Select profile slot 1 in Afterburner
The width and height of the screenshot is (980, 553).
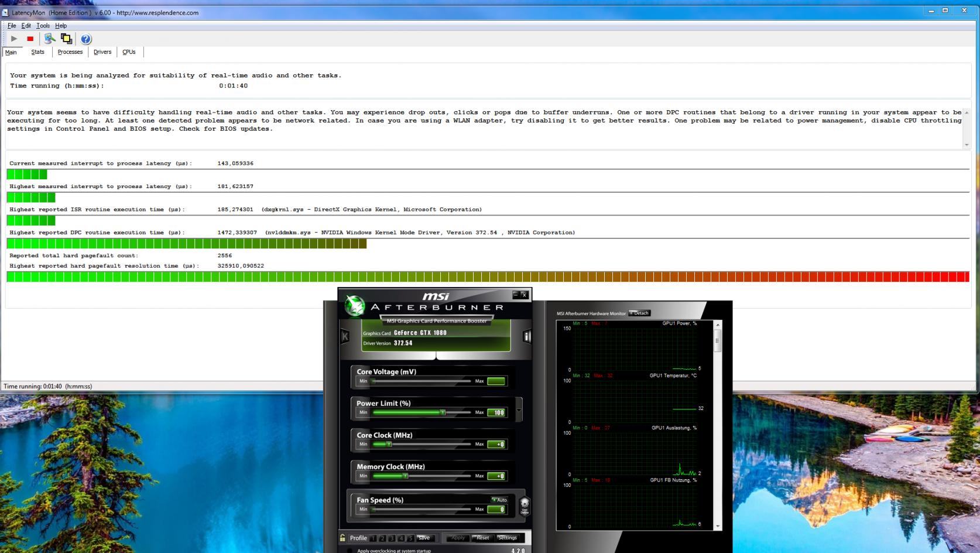coord(373,538)
